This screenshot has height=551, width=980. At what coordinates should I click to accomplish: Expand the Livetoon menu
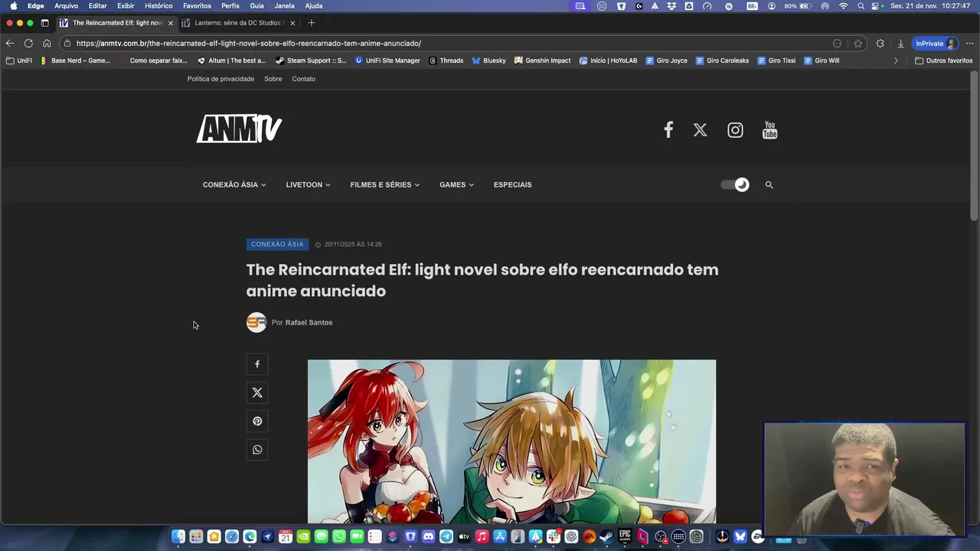[x=308, y=184]
